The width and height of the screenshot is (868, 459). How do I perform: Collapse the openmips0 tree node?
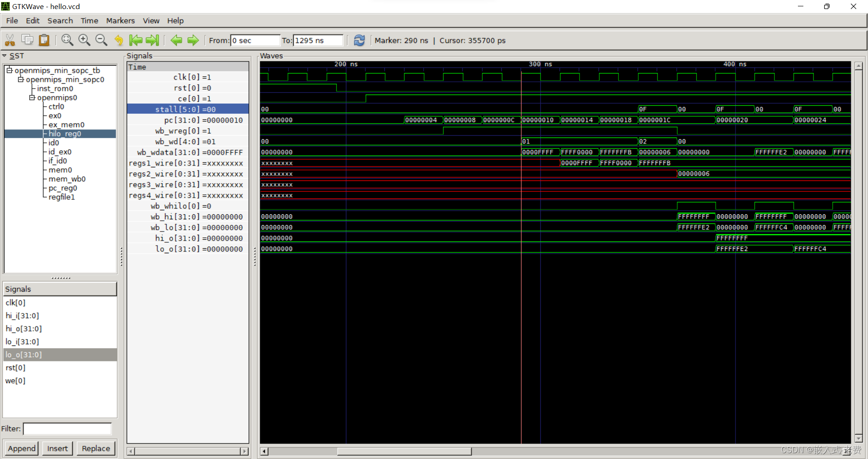[32, 97]
